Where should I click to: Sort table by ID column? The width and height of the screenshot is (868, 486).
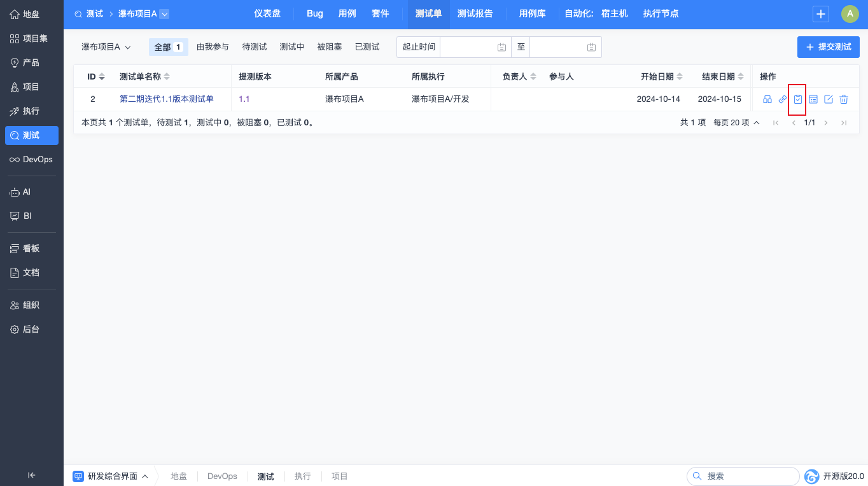(95, 77)
